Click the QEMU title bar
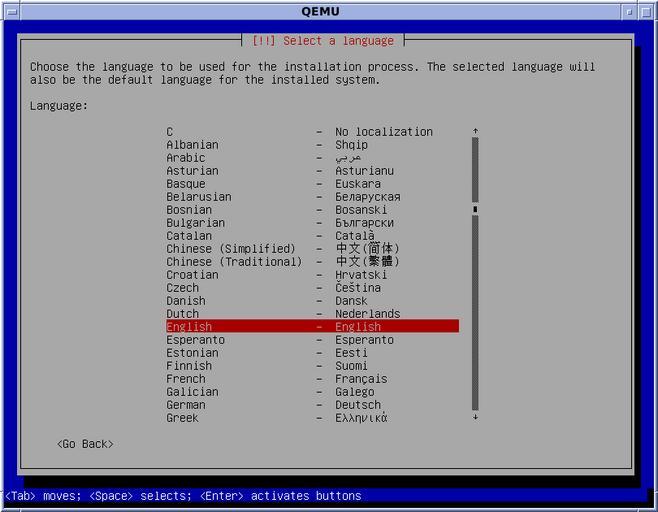Image resolution: width=658 pixels, height=512 pixels. click(320, 11)
